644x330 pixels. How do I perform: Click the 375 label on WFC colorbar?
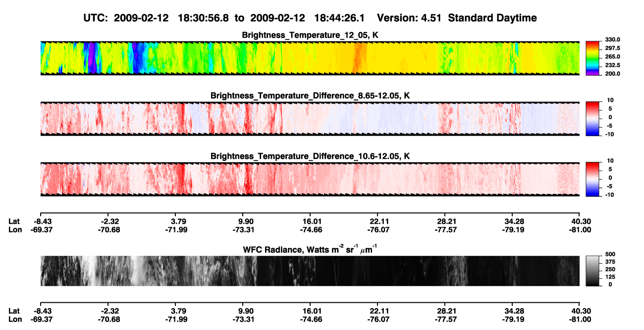click(x=610, y=262)
